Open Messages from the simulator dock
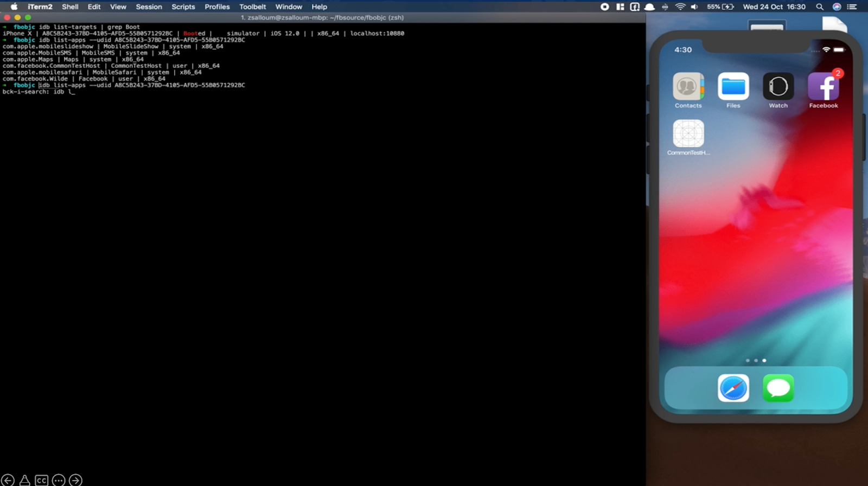The height and width of the screenshot is (486, 868). click(778, 388)
